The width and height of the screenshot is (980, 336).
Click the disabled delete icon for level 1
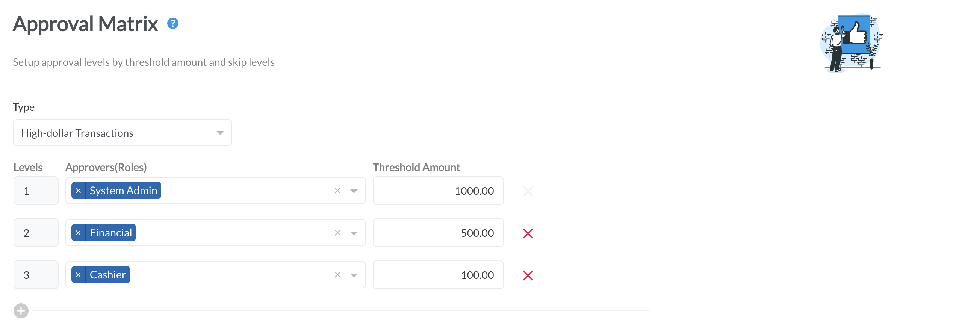pos(528,191)
